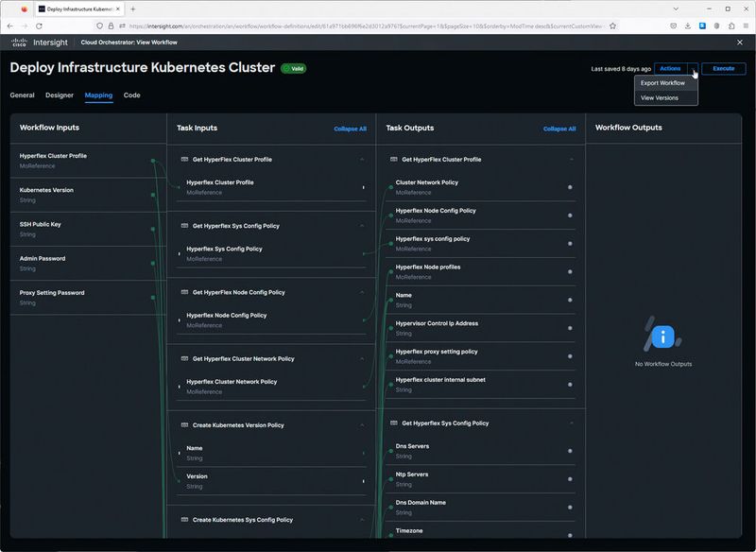
Task: Bookmark page with the star icon
Action: click(x=612, y=26)
